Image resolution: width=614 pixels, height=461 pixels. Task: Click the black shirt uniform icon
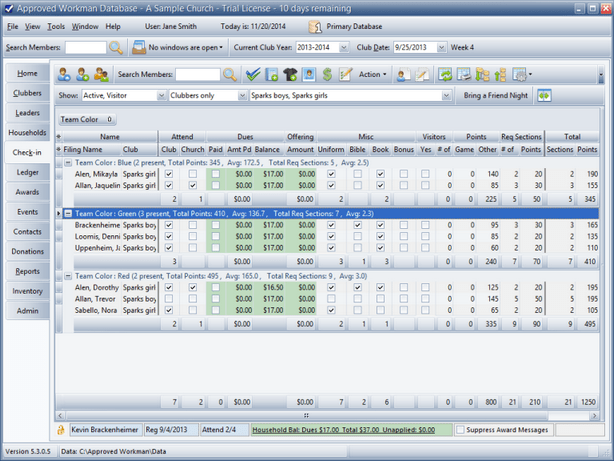tap(290, 74)
